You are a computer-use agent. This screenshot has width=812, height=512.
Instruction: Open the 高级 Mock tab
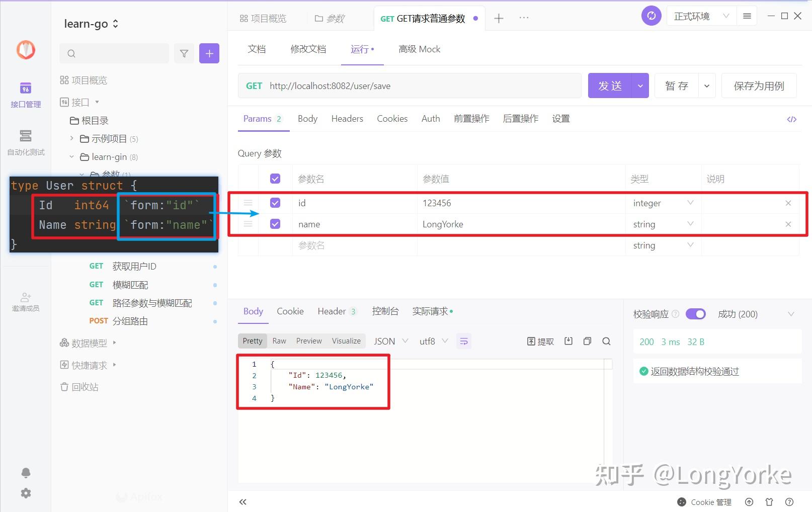pos(419,49)
